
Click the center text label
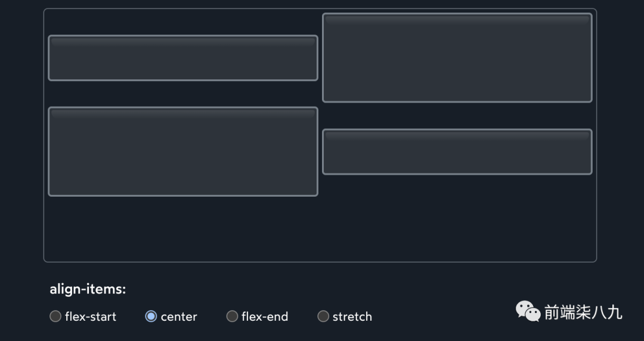click(x=179, y=317)
